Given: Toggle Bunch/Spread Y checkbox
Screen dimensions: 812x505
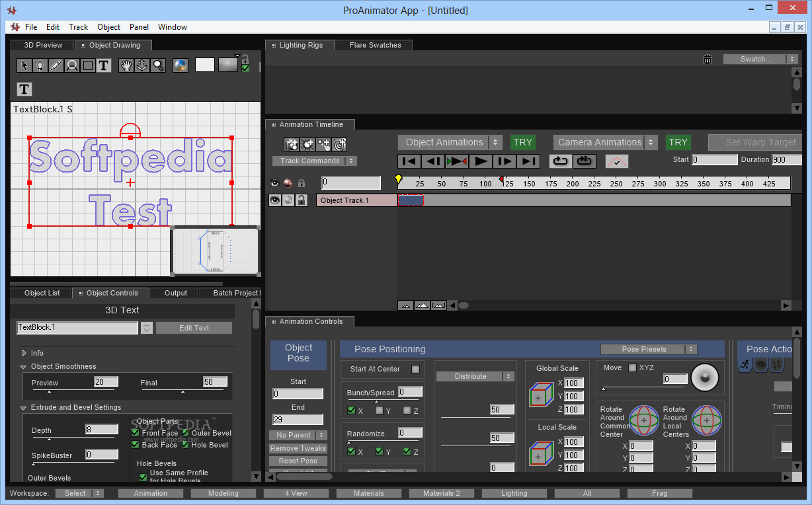Looking at the screenshot, I should (x=379, y=410).
